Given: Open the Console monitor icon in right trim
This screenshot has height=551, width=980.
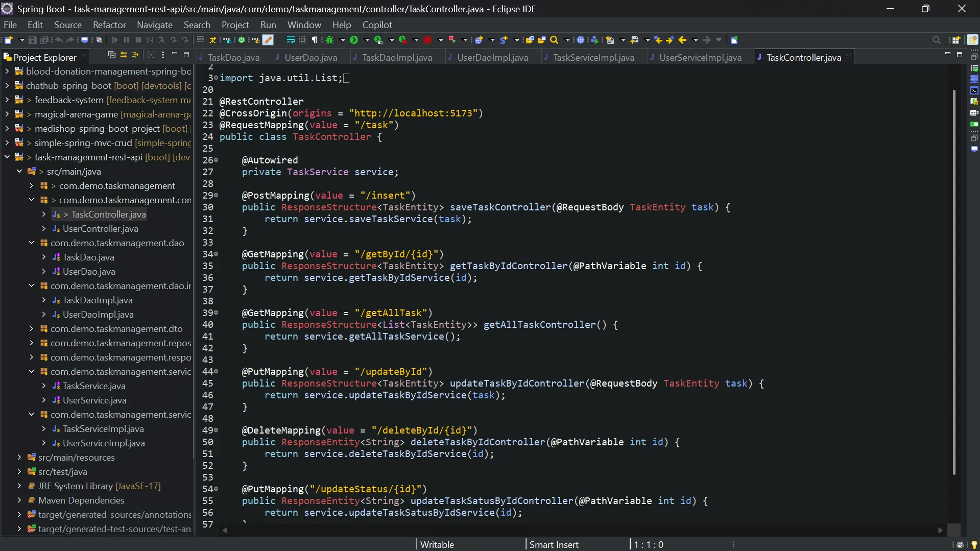Looking at the screenshot, I should click(974, 149).
